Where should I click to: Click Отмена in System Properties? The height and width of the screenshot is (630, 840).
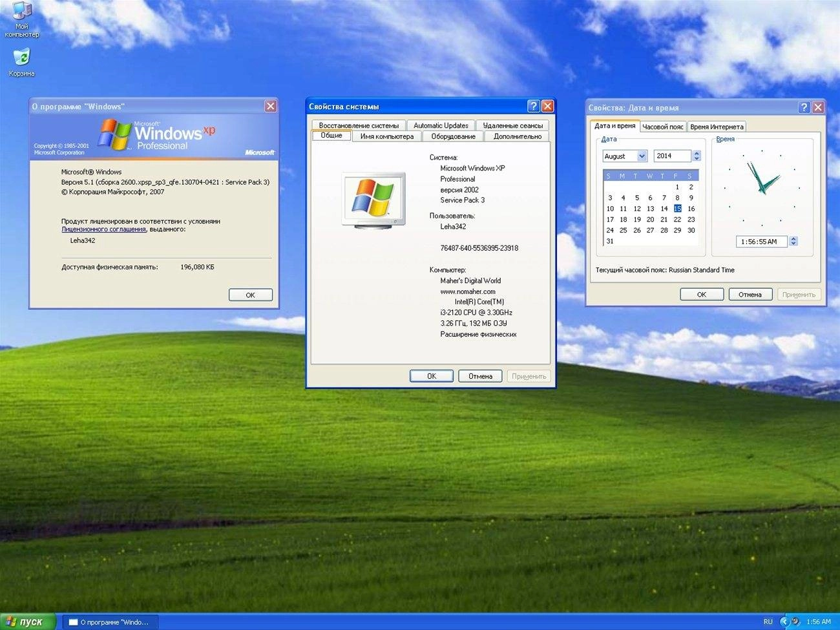[480, 376]
